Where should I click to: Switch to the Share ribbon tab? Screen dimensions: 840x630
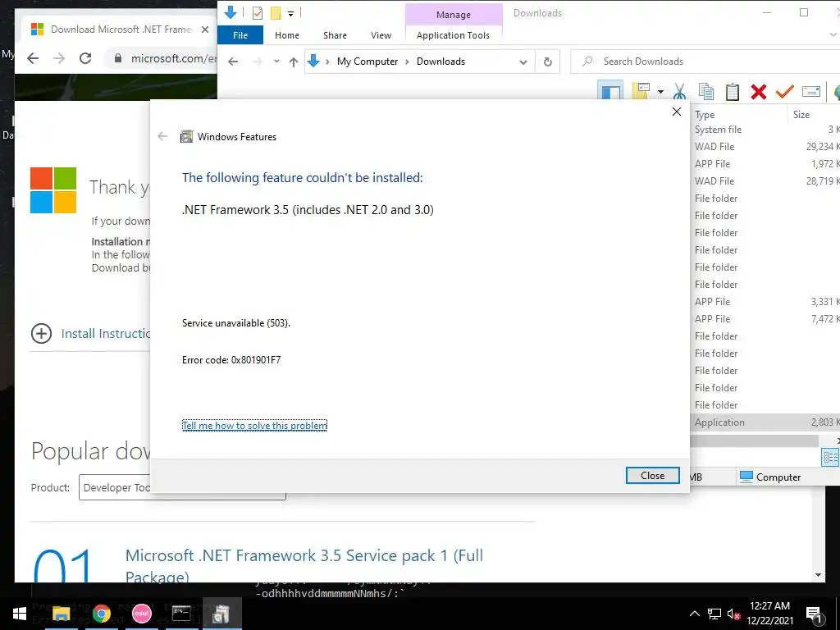[x=335, y=35]
